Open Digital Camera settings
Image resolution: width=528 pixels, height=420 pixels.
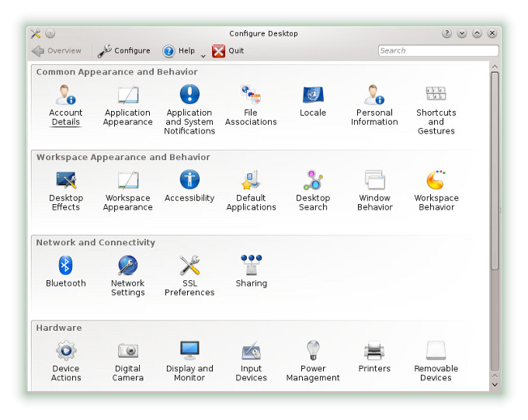click(127, 362)
